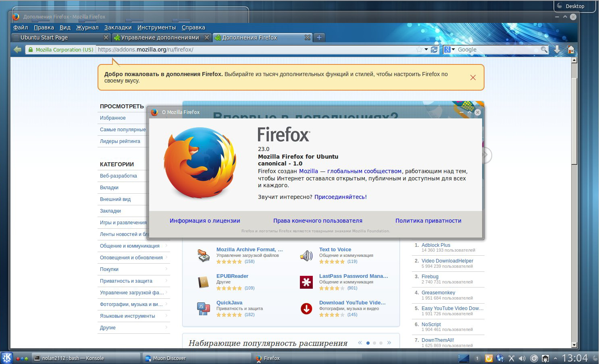Switch to the Ubuntu Start Page tab
Viewport: 599px width, 364px height.
[x=60, y=37]
